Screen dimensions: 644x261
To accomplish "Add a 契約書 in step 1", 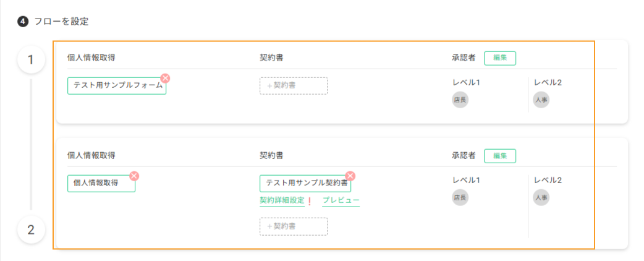I will (x=294, y=86).
